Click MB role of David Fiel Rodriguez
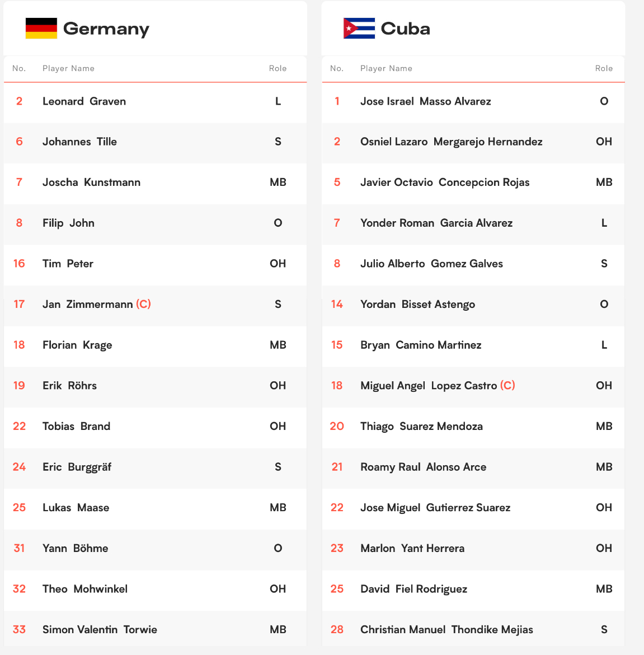The image size is (644, 655). 604,589
